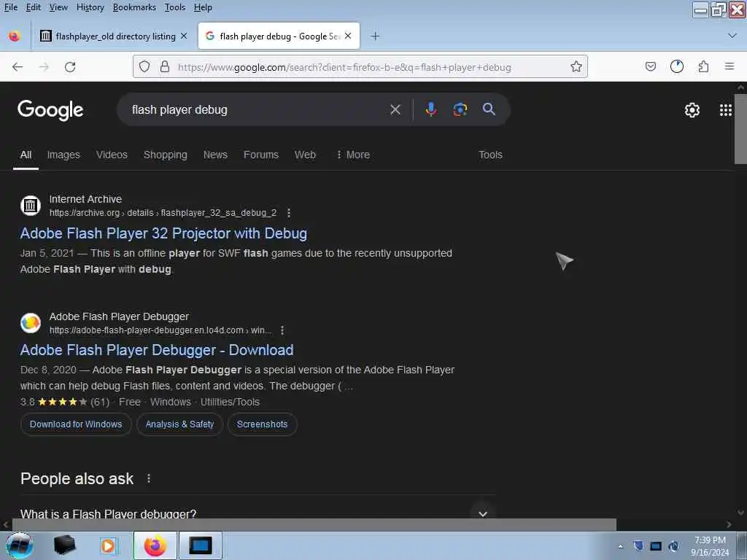The height and width of the screenshot is (560, 747).
Task: Close the flashplayer_old directory listing tab
Action: click(184, 36)
